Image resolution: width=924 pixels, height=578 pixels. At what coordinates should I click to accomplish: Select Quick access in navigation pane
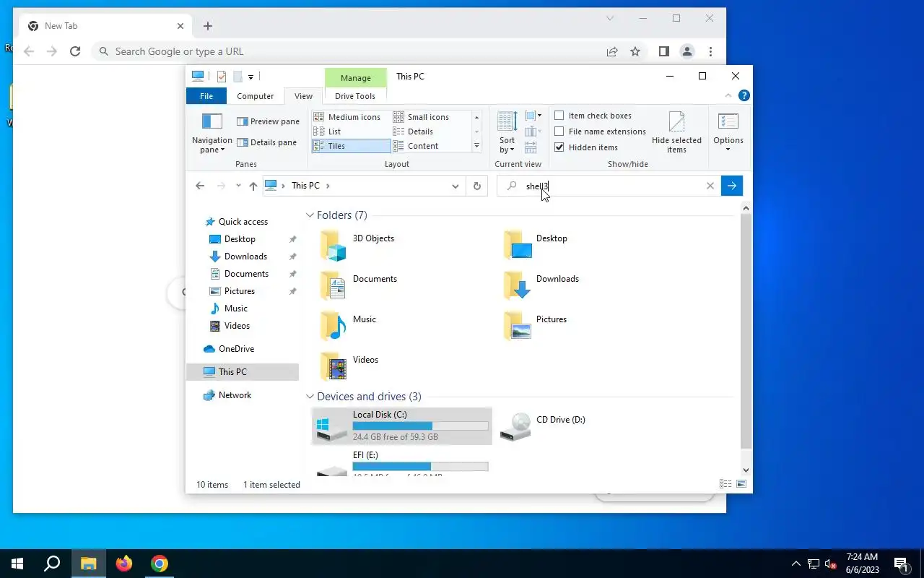tap(243, 222)
